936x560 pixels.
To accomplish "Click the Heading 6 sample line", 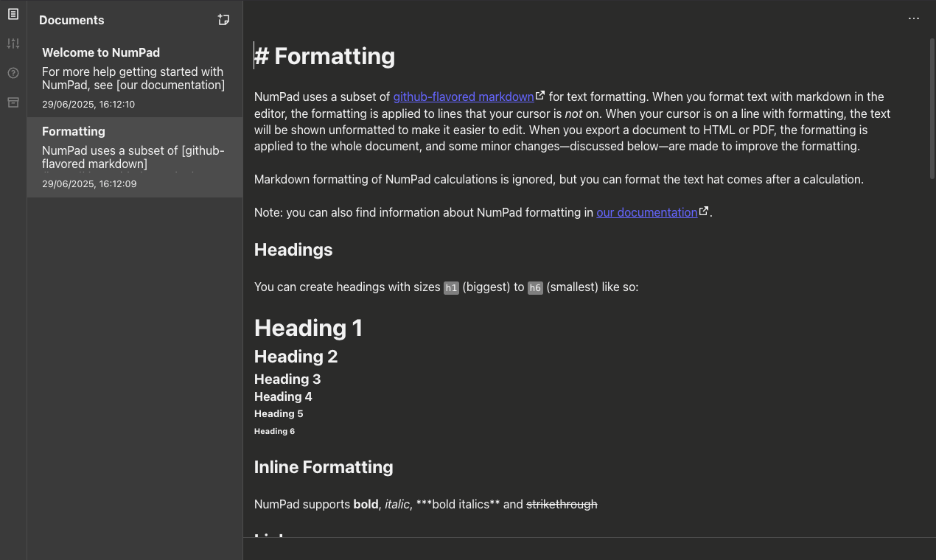I will point(274,431).
